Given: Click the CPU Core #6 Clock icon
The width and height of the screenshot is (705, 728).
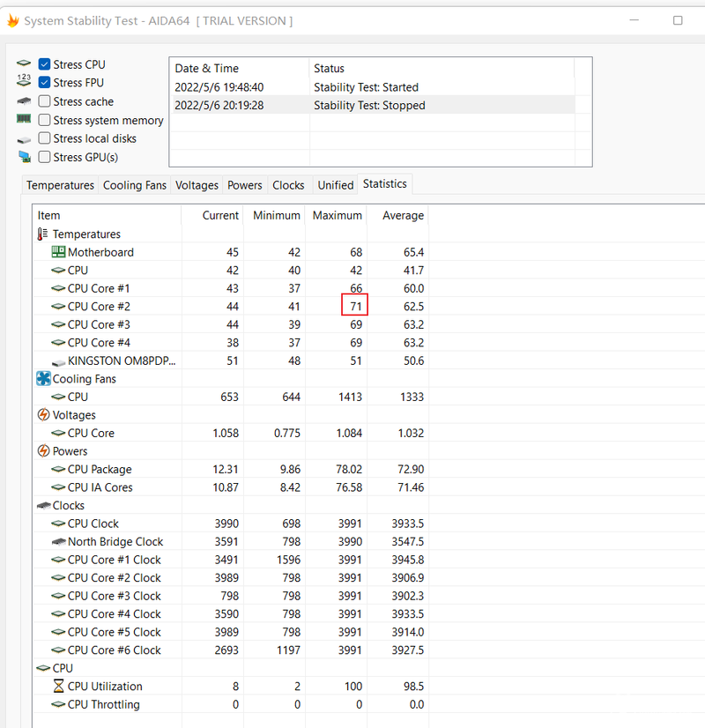Looking at the screenshot, I should 58,650.
